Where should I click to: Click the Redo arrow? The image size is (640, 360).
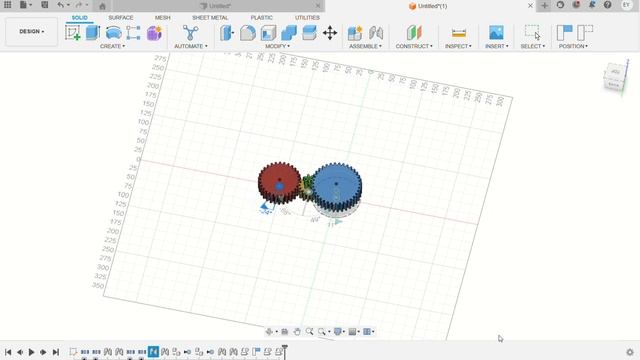(x=79, y=5)
